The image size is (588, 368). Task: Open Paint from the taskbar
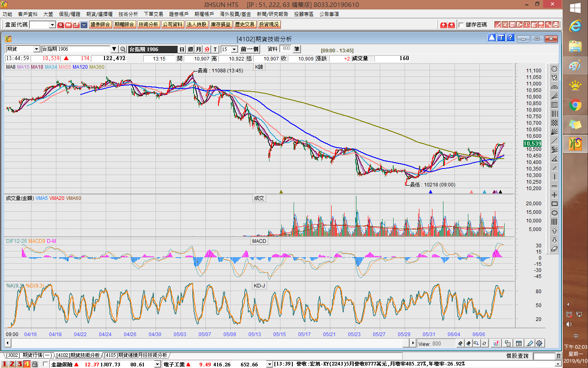coord(575,66)
